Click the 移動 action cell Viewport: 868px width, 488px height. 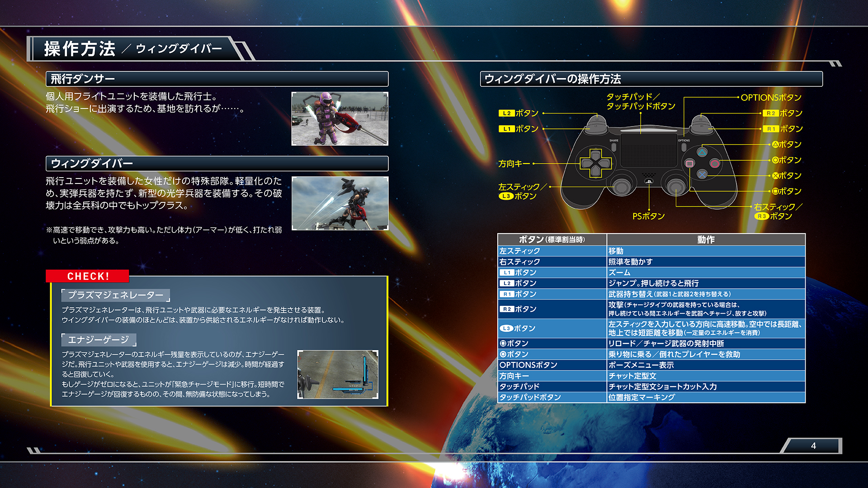tap(706, 251)
